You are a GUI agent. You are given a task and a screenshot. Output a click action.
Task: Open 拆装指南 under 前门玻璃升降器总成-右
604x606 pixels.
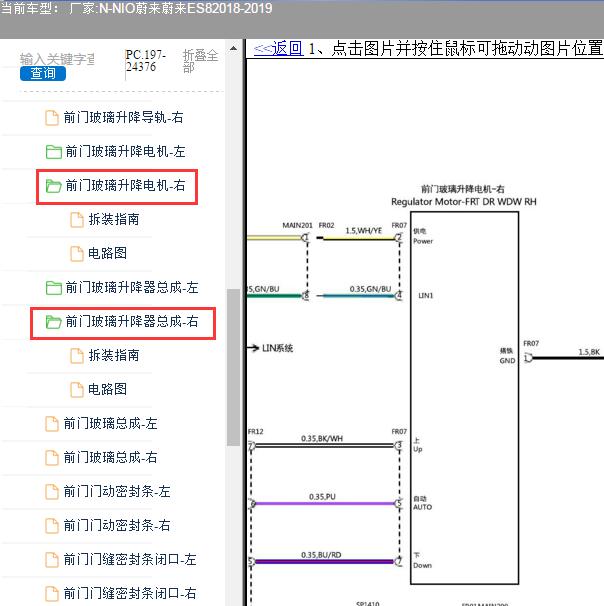point(114,355)
